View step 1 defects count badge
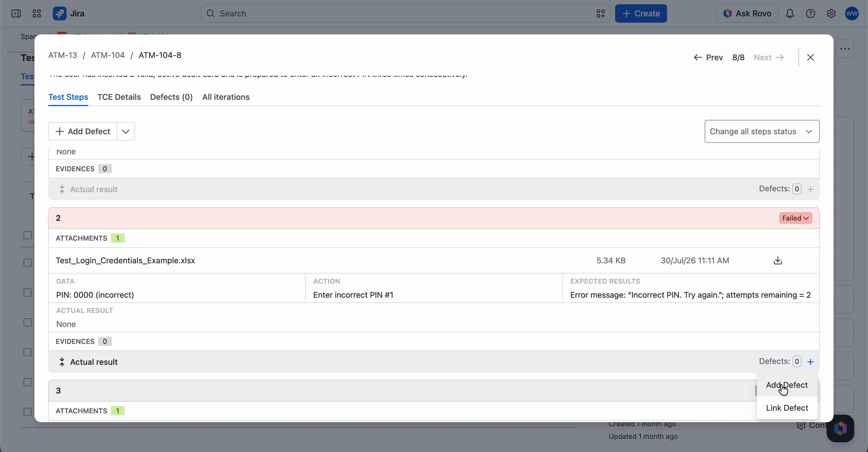The width and height of the screenshot is (868, 452). coord(797,189)
